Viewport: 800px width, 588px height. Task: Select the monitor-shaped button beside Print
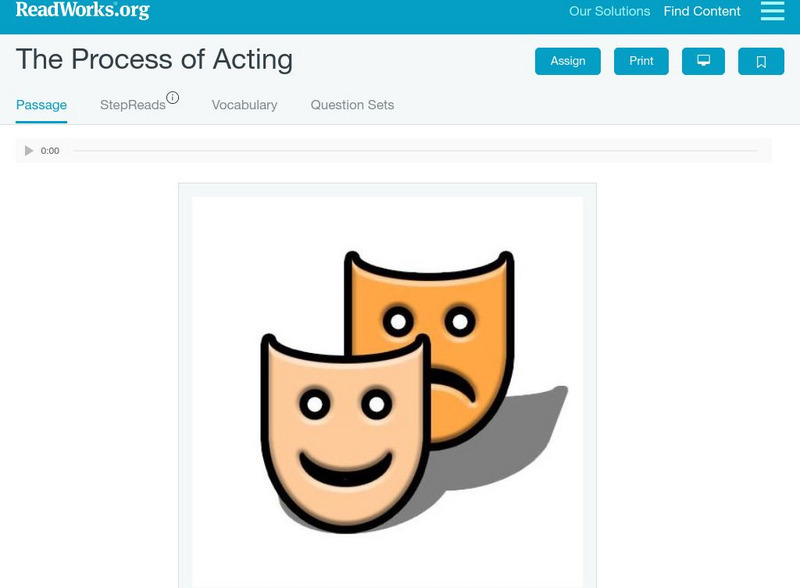coord(704,60)
